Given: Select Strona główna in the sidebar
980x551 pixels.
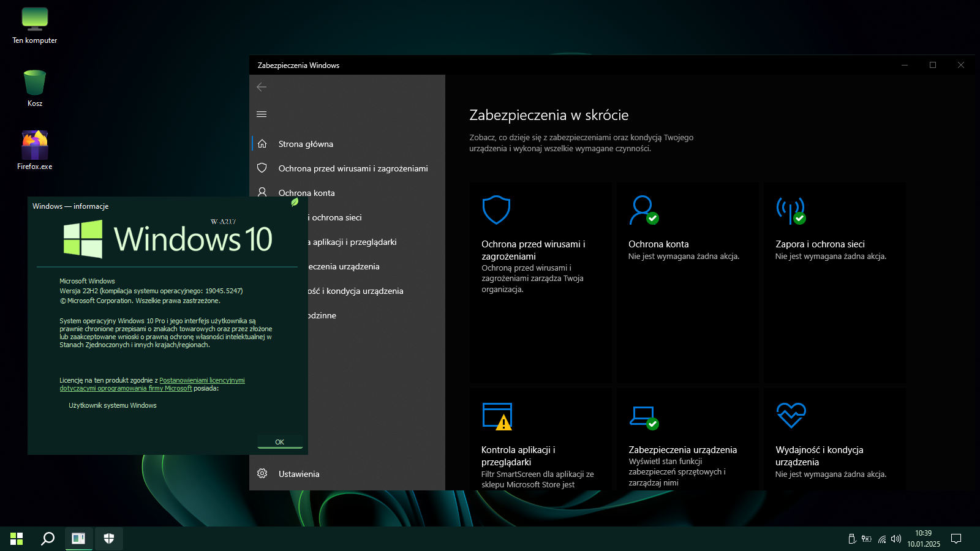Looking at the screenshot, I should [306, 144].
